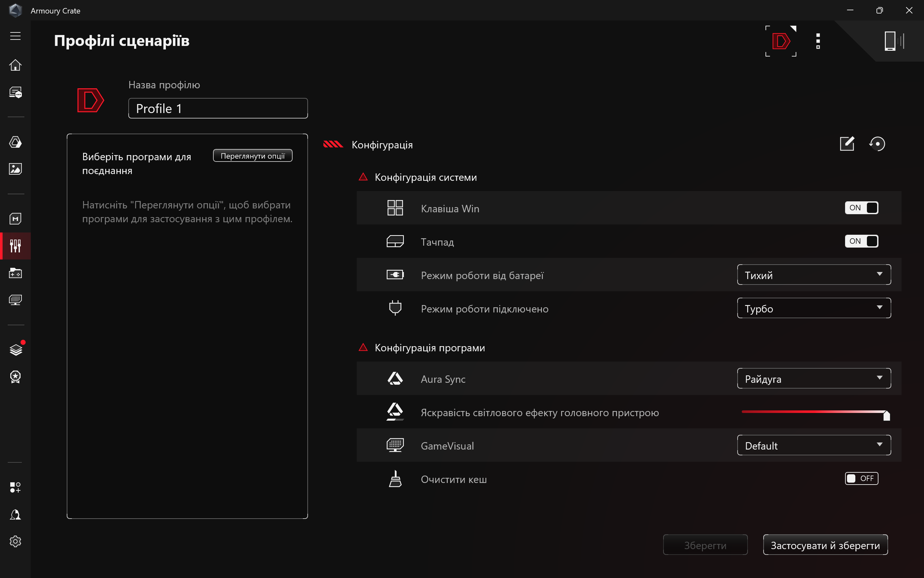Open the Режим роботи від батареї dropdown
The width and height of the screenshot is (924, 578).
tap(814, 275)
